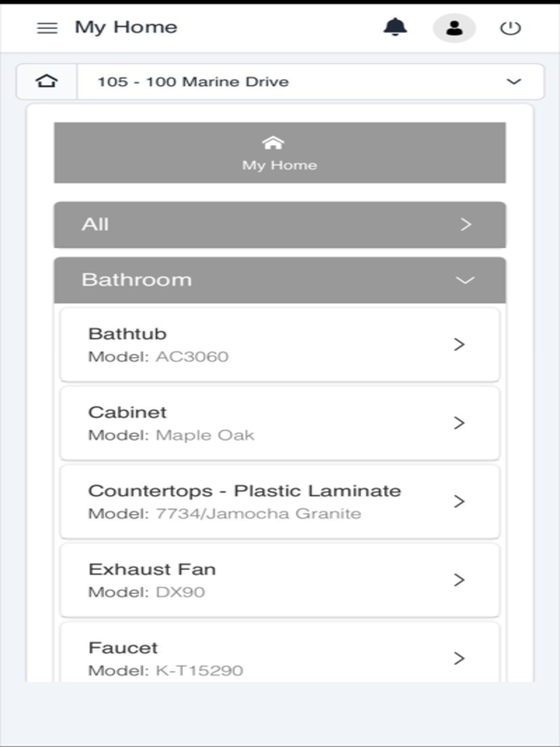Click the address dropdown chevron
Image resolution: width=560 pixels, height=747 pixels.
(514, 82)
